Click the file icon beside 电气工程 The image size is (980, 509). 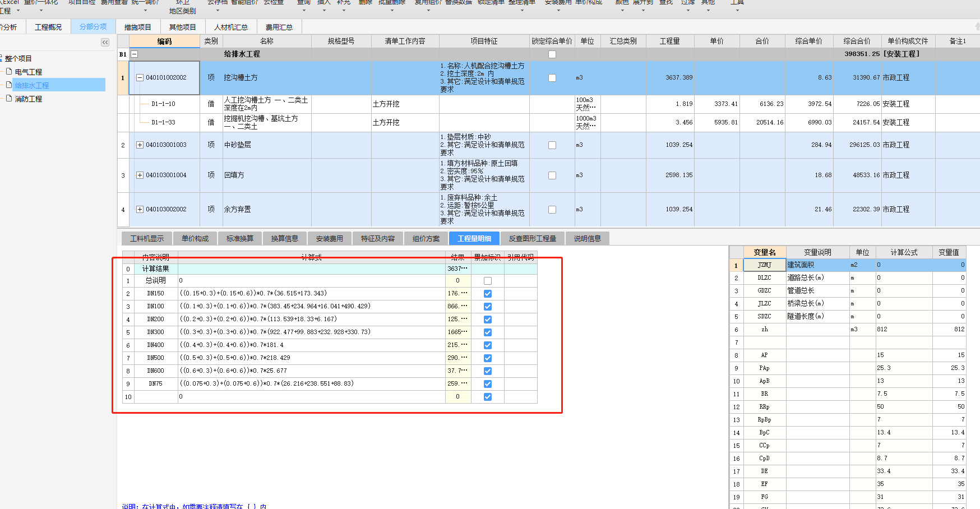(9, 71)
